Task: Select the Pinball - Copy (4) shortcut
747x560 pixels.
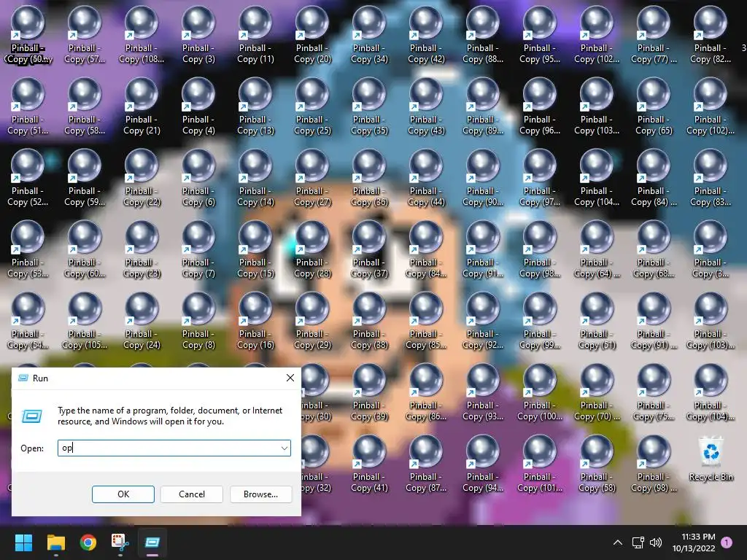Action: 198,106
